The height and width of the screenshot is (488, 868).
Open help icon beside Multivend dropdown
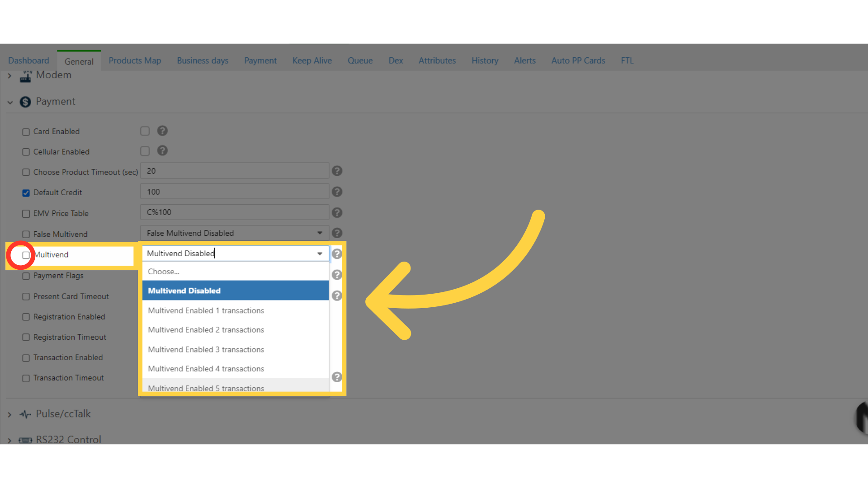click(x=337, y=253)
